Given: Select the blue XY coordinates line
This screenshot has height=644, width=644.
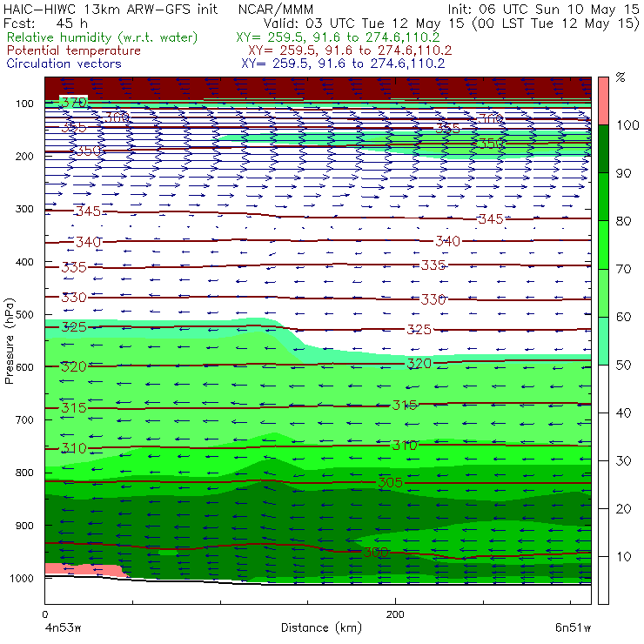Looking at the screenshot, I should point(343,64).
